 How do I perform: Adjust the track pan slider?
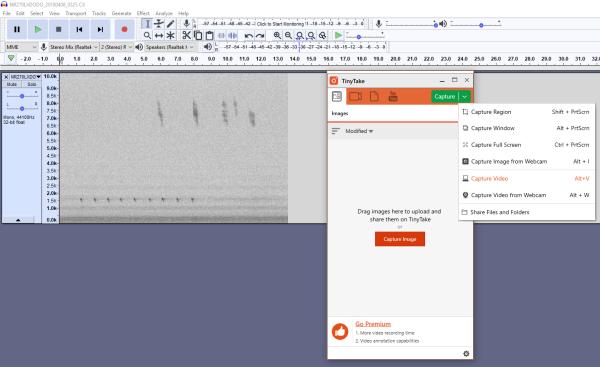pyautogui.click(x=22, y=109)
